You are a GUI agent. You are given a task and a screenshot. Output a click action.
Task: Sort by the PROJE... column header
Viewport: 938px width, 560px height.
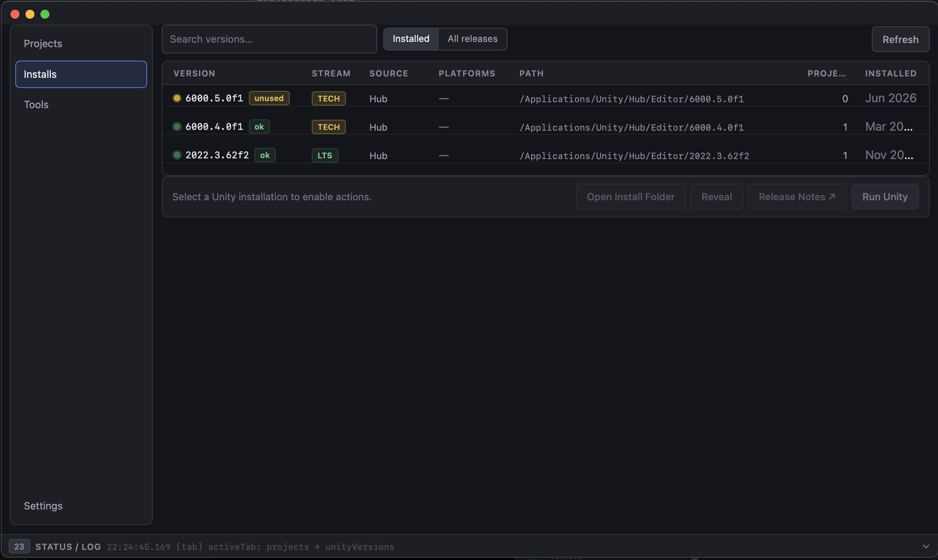(x=826, y=73)
